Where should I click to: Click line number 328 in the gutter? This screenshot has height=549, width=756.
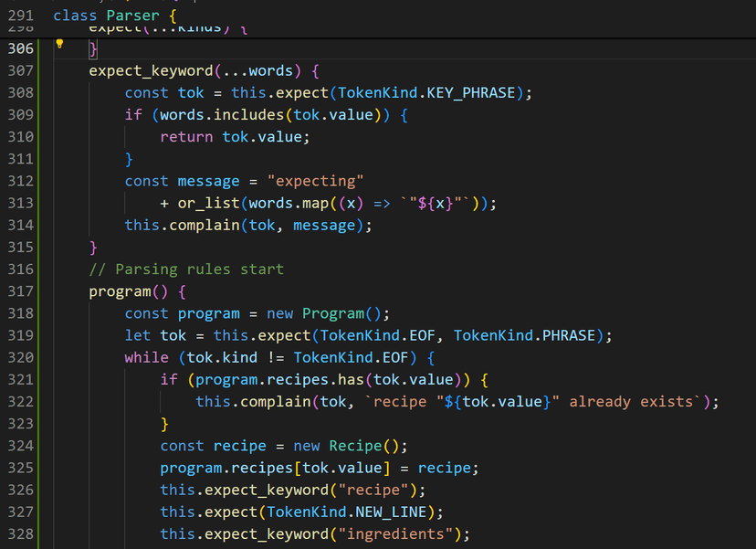point(20,533)
